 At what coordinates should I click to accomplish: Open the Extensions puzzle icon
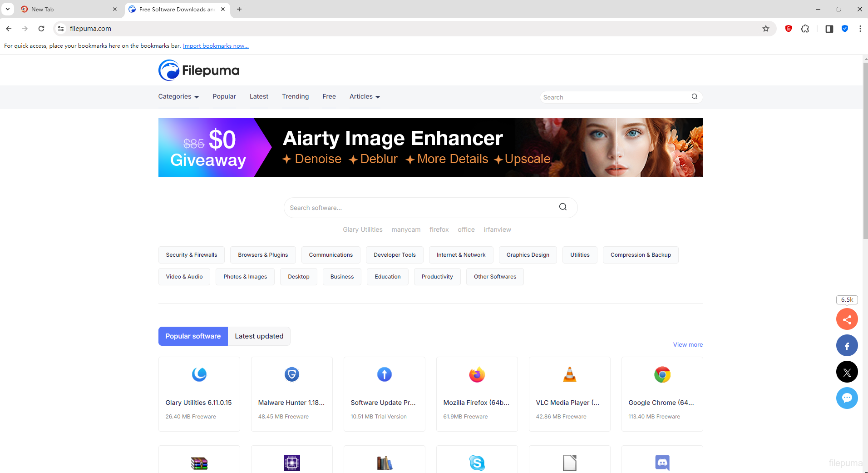coord(805,29)
